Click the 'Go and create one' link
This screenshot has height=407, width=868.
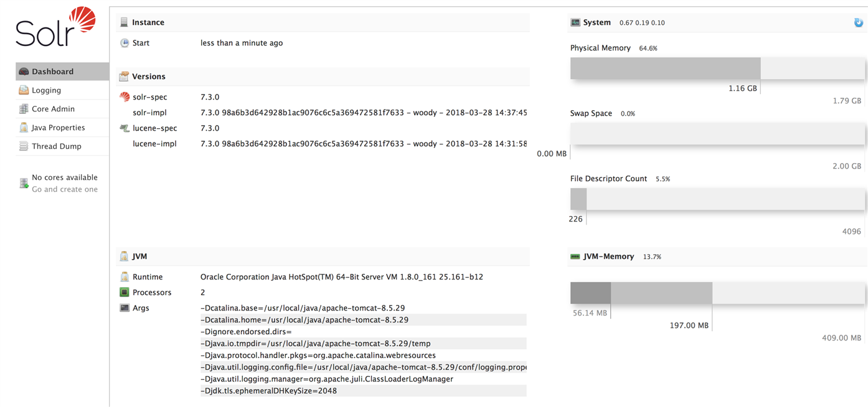pos(65,189)
